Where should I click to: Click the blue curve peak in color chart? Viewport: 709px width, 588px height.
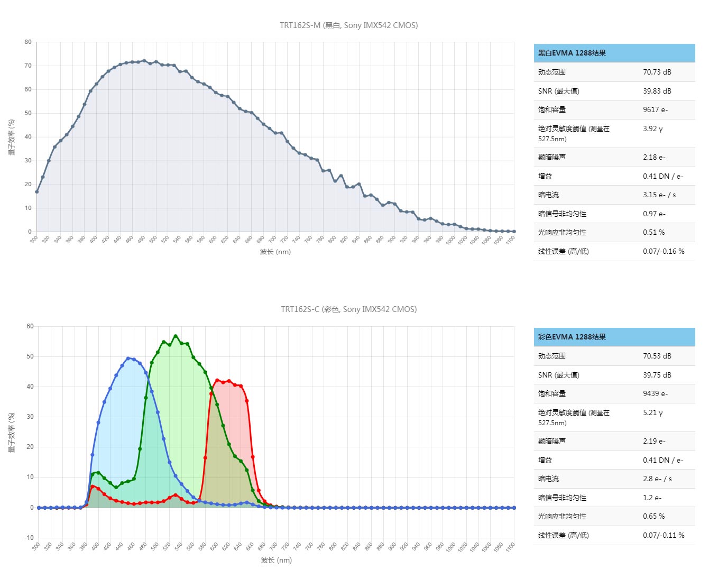pyautogui.click(x=128, y=358)
